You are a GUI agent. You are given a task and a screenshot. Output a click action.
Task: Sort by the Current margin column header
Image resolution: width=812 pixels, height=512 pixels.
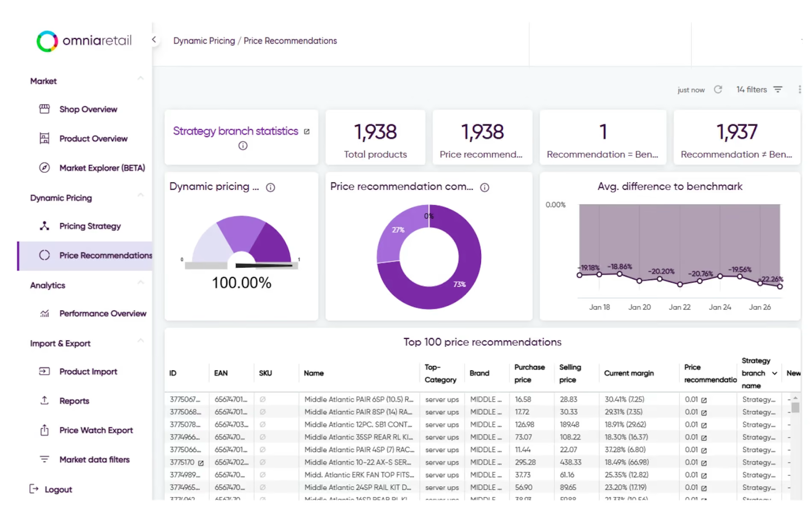pos(629,373)
